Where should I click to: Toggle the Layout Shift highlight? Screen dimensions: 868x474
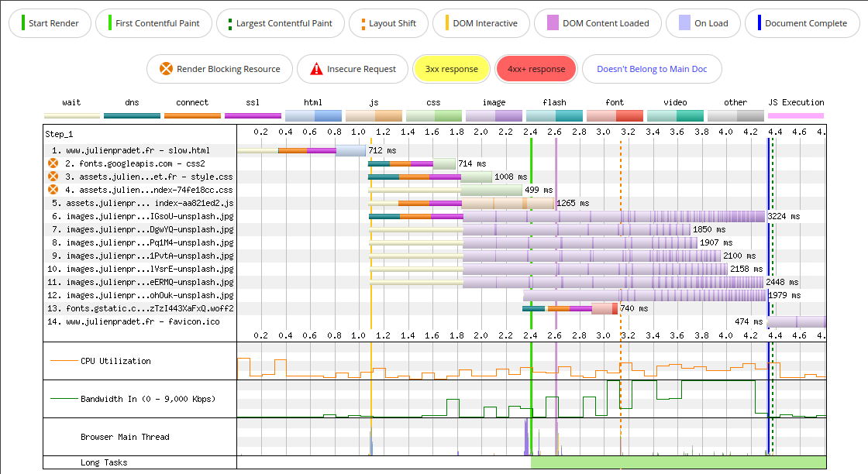(x=388, y=23)
